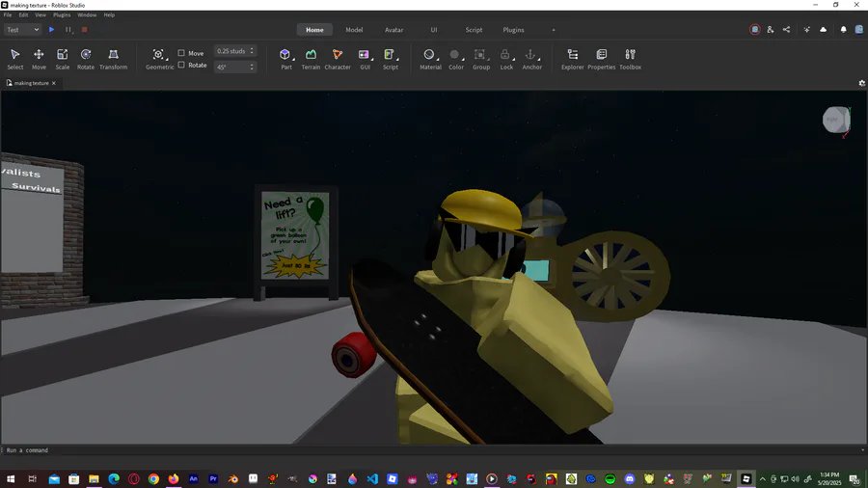Open the Geometric snapping mode dropdown
The height and width of the screenshot is (488, 868).
(x=159, y=59)
